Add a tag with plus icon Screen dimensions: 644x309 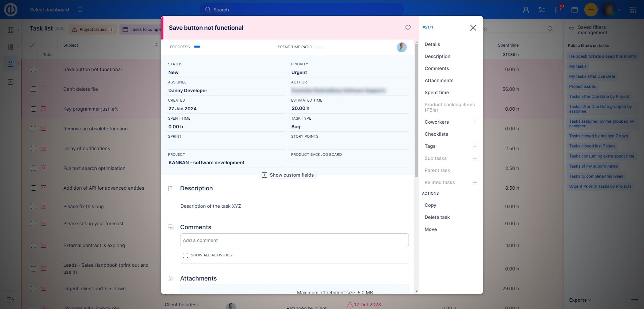point(475,146)
